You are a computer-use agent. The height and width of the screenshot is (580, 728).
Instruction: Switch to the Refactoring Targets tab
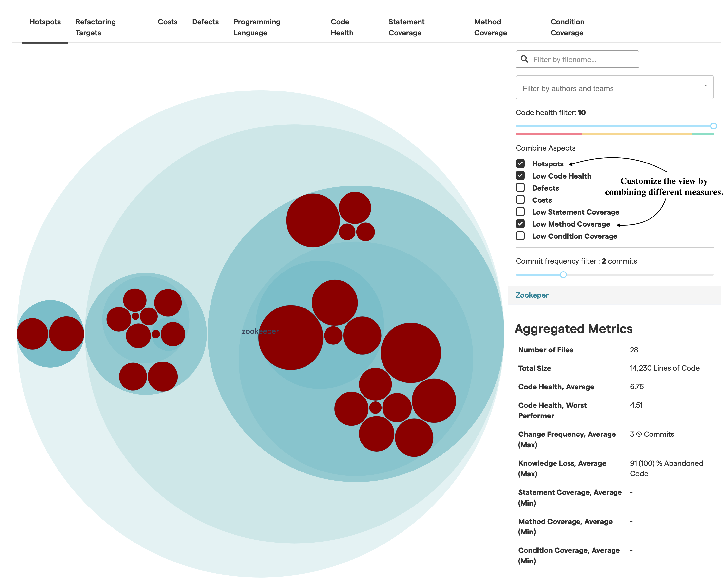pos(96,27)
